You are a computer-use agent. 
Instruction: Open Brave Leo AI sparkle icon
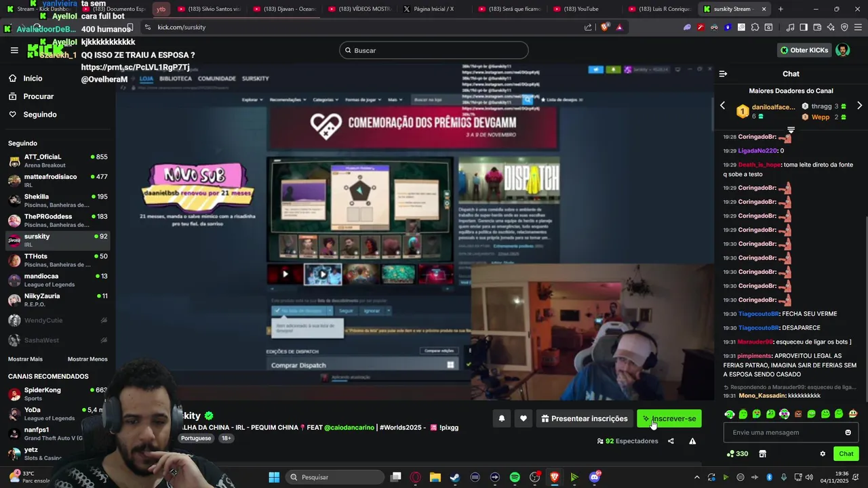831,27
